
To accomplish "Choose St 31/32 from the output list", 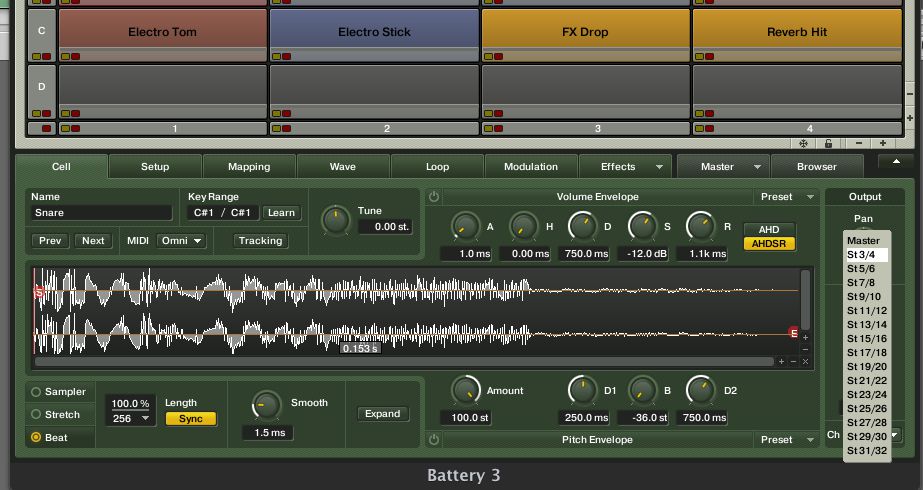I will click(x=866, y=451).
